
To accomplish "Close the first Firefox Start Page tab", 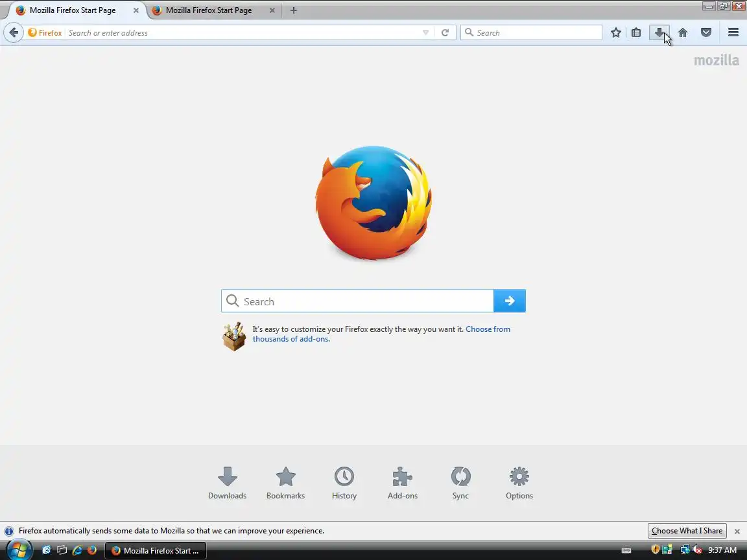I will (136, 10).
